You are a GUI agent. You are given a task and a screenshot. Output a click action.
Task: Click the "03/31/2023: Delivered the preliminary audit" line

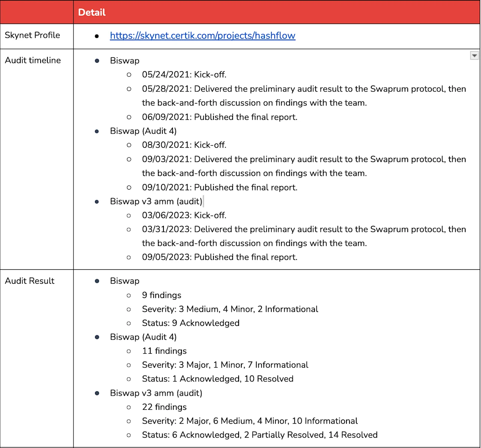[304, 229]
